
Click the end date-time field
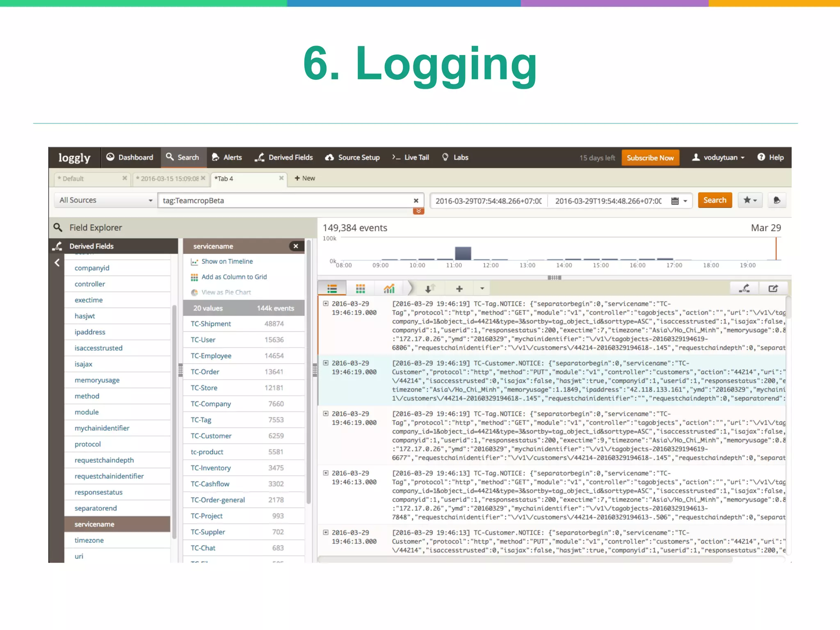(608, 201)
